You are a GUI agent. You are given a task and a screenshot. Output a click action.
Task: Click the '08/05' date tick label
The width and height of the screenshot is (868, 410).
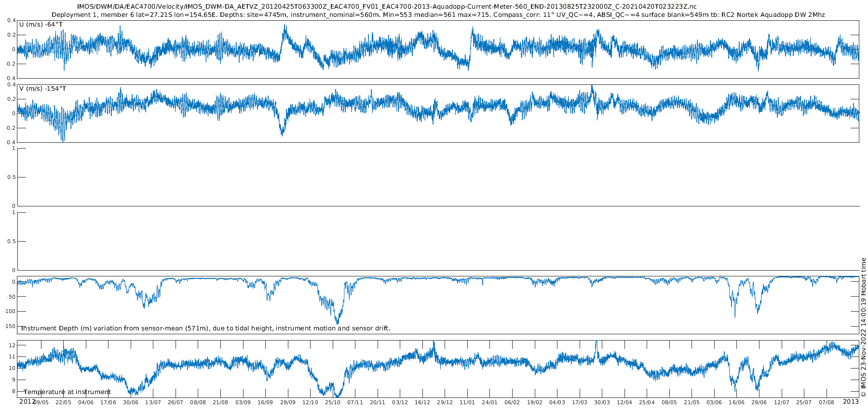point(669,402)
